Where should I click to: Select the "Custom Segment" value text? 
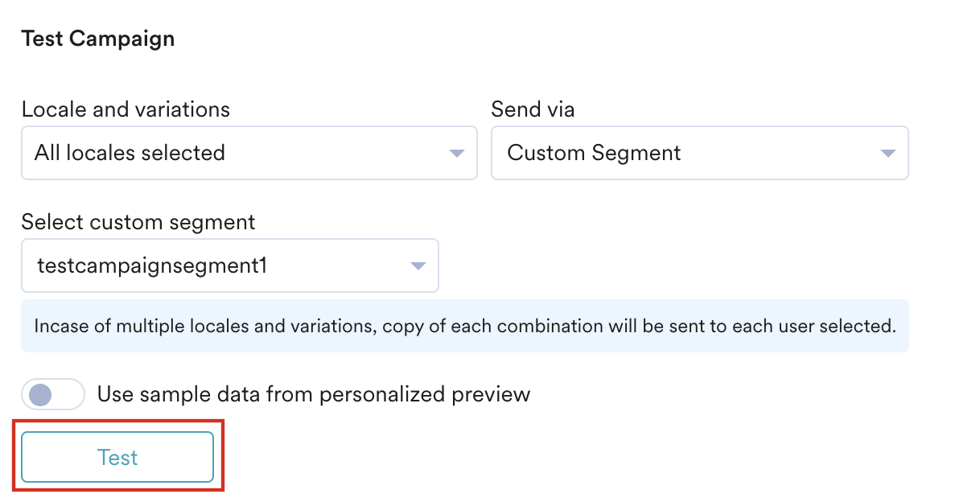click(594, 153)
